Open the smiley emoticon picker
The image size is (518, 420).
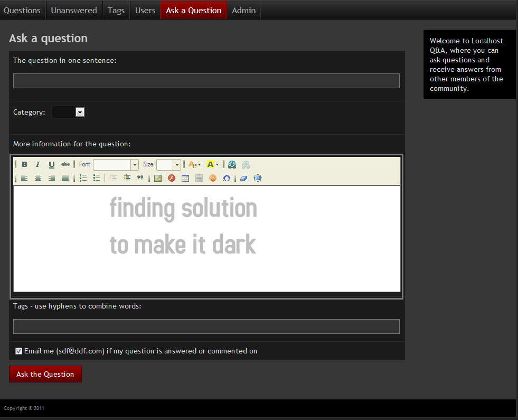pyautogui.click(x=213, y=178)
